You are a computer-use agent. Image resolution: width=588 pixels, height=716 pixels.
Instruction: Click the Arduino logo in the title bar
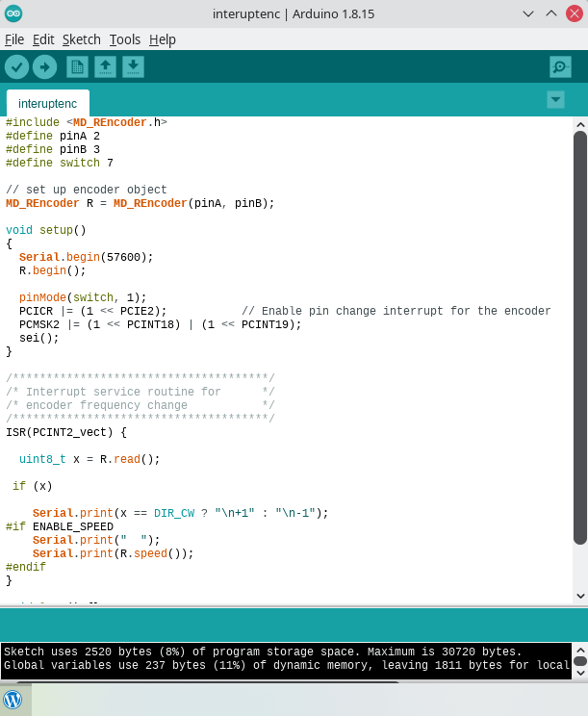tap(13, 13)
